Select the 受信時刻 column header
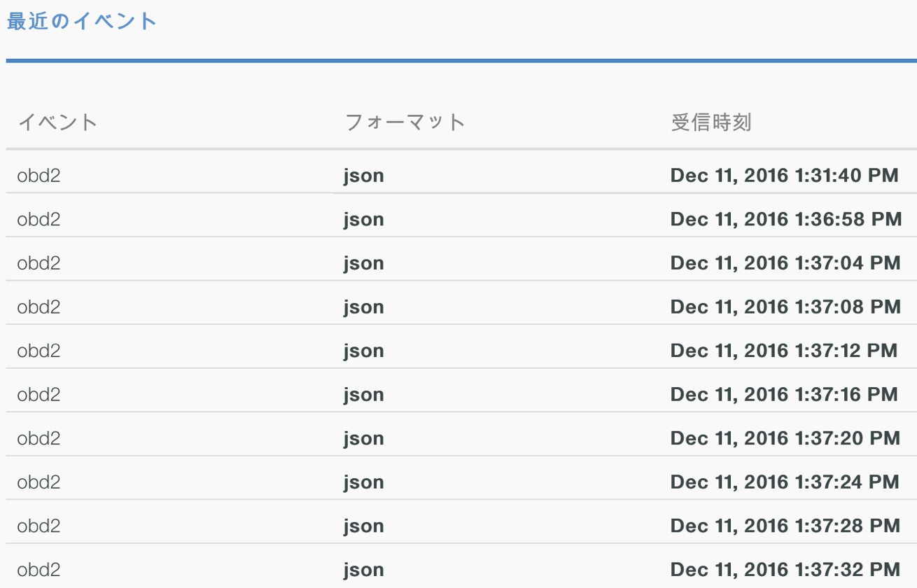917x588 pixels. click(711, 122)
